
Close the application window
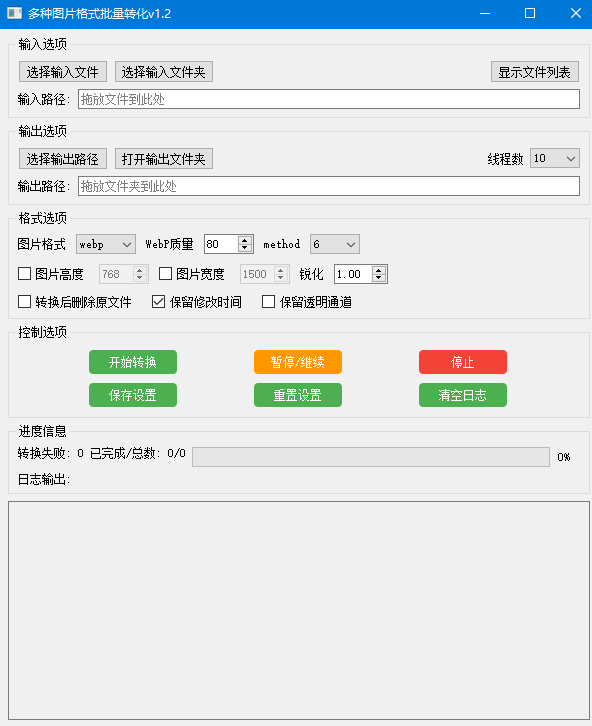576,13
